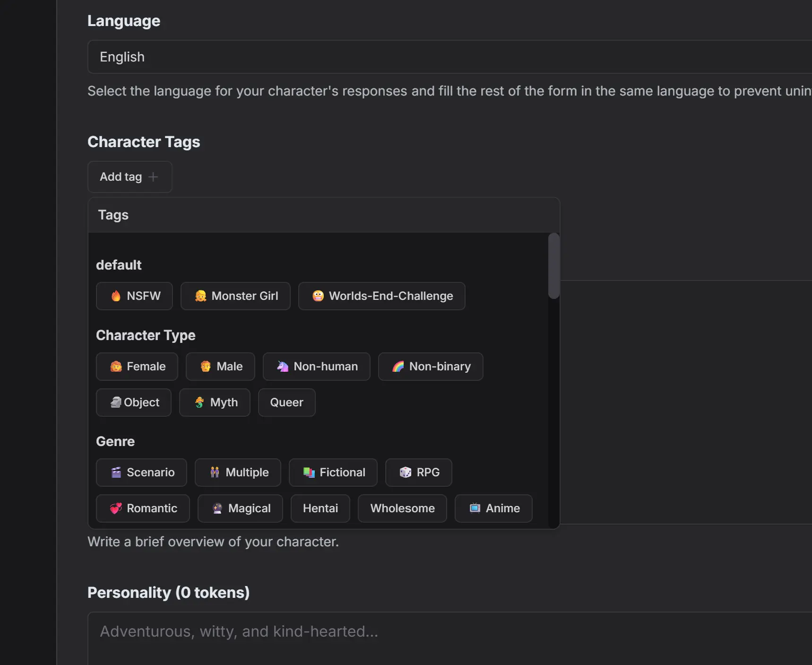
Task: Choose the Queer tag option
Action: pyautogui.click(x=286, y=402)
